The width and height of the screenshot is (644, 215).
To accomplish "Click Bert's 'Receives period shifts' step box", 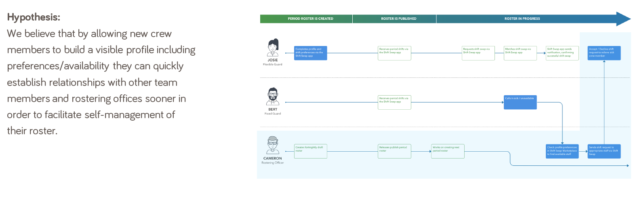I will 394,102.
